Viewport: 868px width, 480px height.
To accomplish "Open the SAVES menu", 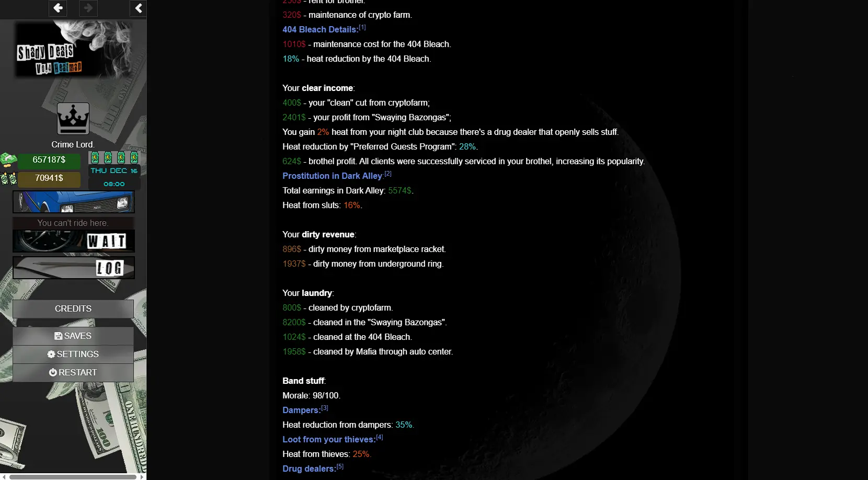I will [x=73, y=336].
